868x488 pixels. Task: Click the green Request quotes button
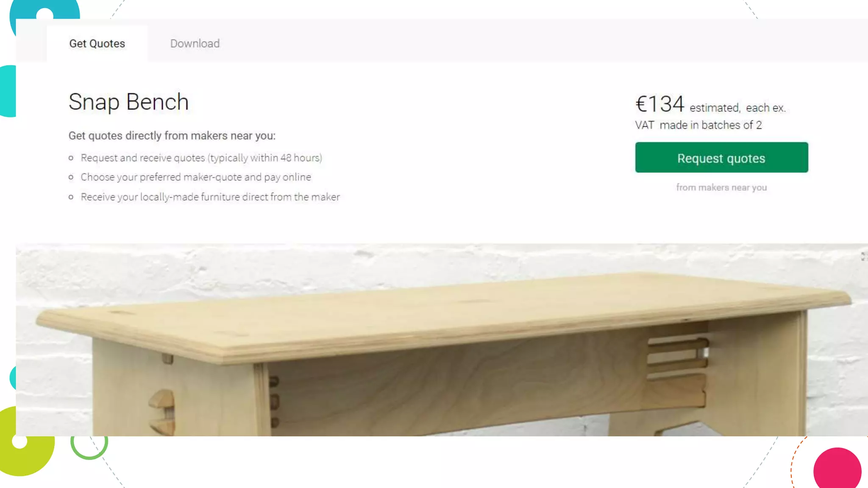(721, 158)
